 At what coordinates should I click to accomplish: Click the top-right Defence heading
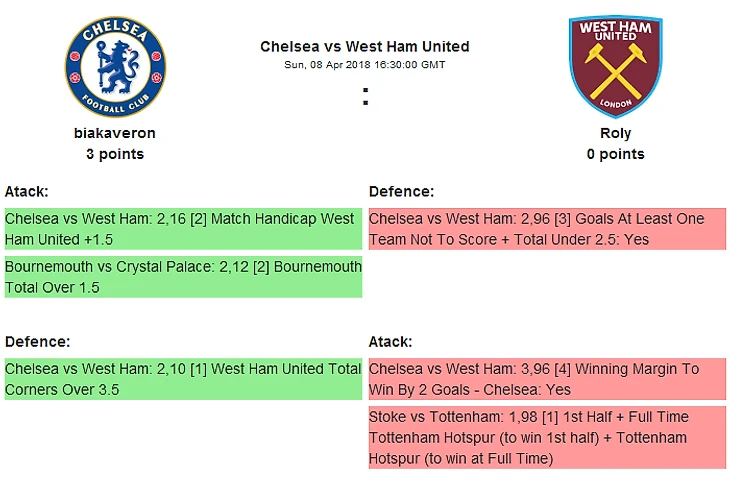tap(401, 191)
